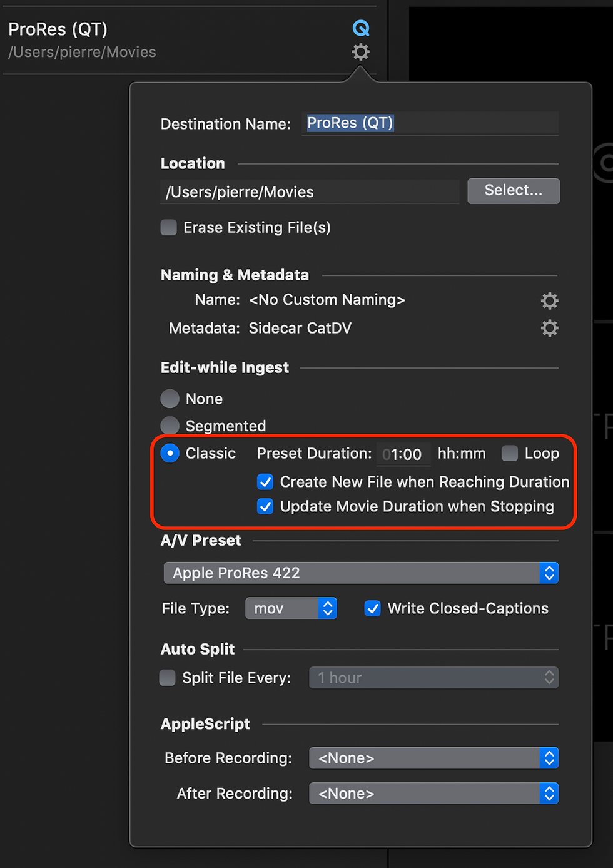The height and width of the screenshot is (868, 613).
Task: Enable Erase Existing File(s) checkbox
Action: pos(169,227)
